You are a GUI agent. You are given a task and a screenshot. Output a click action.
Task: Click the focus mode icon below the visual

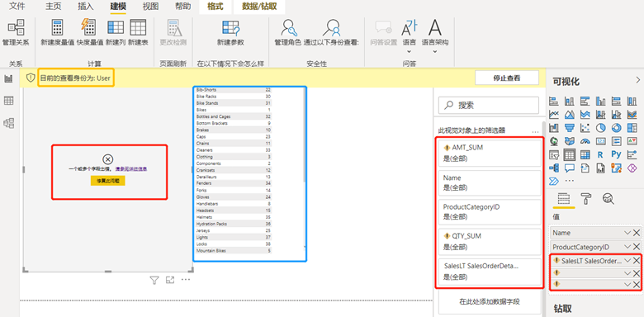click(170, 281)
